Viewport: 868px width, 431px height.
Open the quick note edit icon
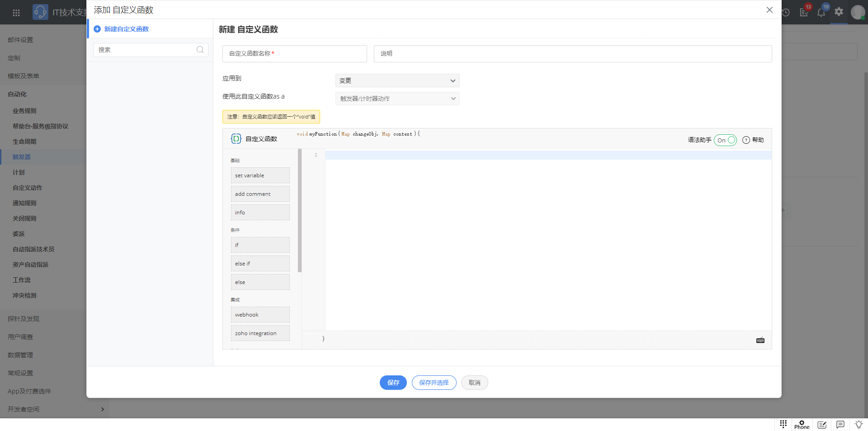822,425
